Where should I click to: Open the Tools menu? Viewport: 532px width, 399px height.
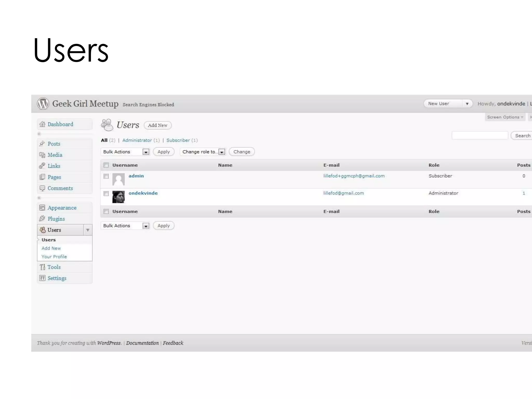pos(54,267)
